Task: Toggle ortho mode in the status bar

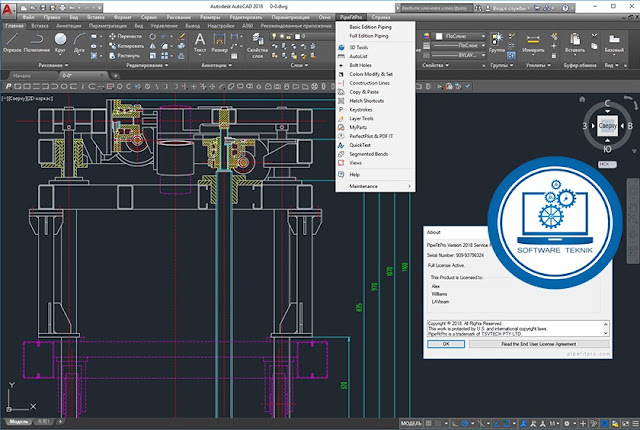Action: [455, 424]
